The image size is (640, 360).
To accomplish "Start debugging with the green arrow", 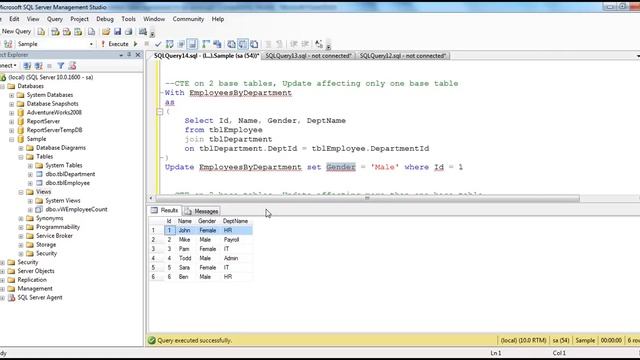I will [x=136, y=44].
